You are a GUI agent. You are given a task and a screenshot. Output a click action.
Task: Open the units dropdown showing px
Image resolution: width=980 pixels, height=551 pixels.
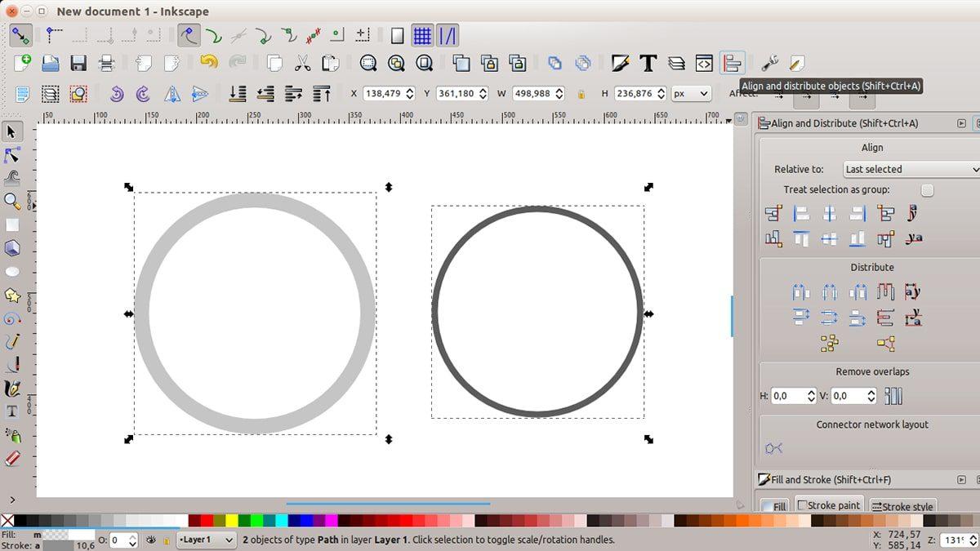(x=691, y=93)
